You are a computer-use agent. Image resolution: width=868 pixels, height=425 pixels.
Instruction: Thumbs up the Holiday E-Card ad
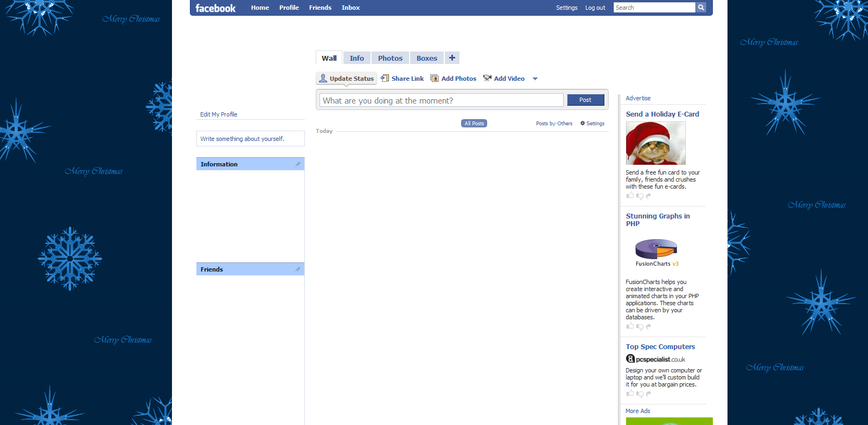coord(630,196)
